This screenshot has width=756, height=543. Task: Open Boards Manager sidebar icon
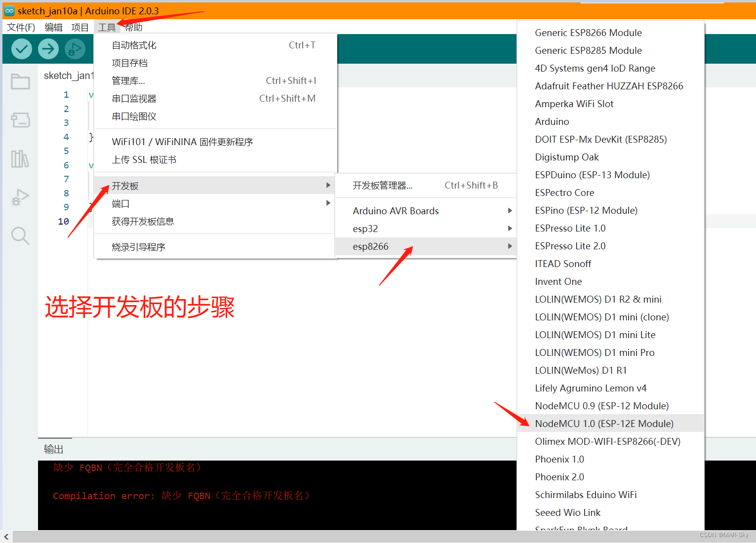point(20,119)
